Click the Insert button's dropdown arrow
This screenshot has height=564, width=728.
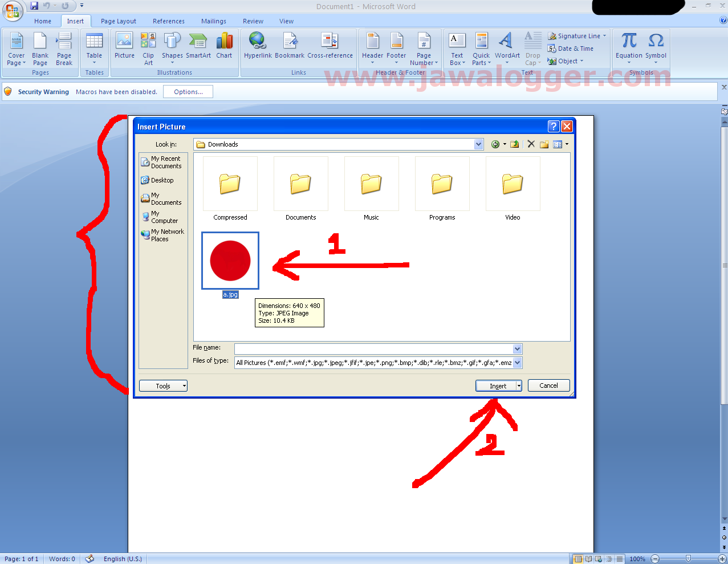pos(519,386)
